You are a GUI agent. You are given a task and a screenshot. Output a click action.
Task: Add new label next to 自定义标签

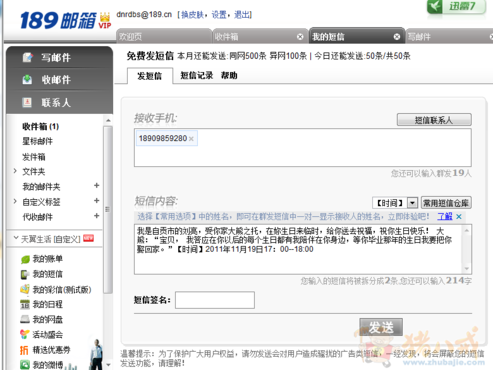[x=97, y=200]
